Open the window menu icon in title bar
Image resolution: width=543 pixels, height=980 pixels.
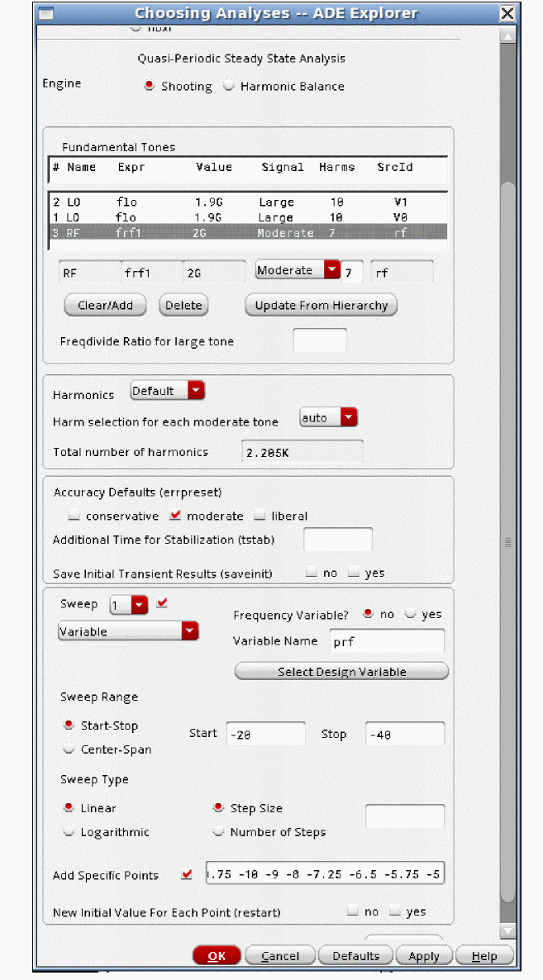[46, 13]
